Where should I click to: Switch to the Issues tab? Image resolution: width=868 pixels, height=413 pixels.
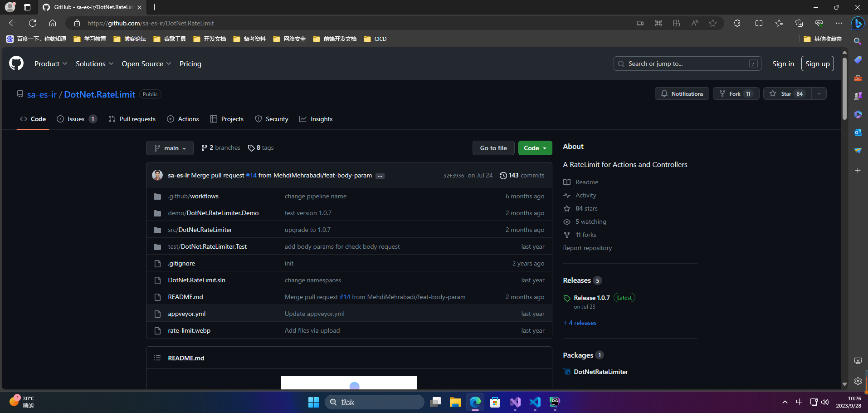tap(77, 119)
